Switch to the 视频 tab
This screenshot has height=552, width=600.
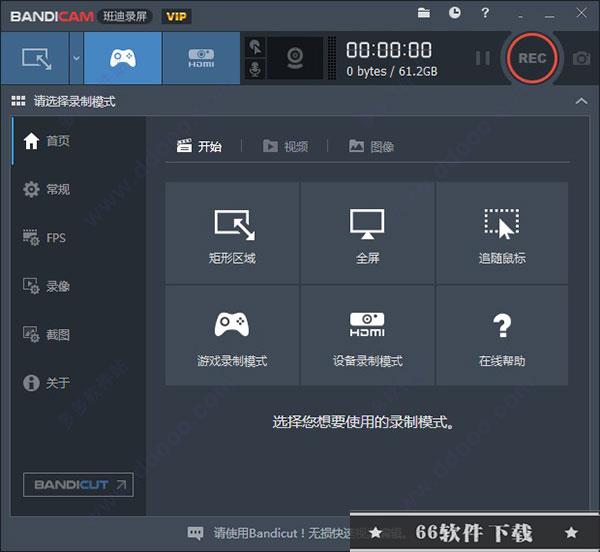pos(285,146)
